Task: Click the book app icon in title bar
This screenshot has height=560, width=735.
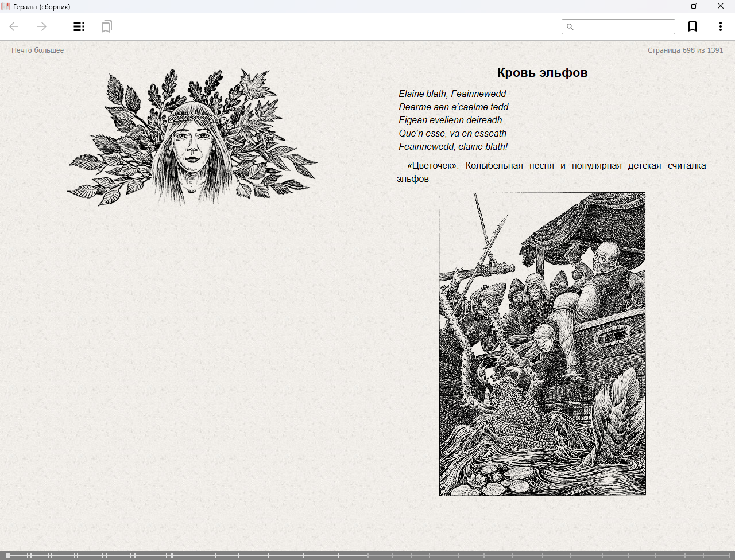Action: pos(6,6)
